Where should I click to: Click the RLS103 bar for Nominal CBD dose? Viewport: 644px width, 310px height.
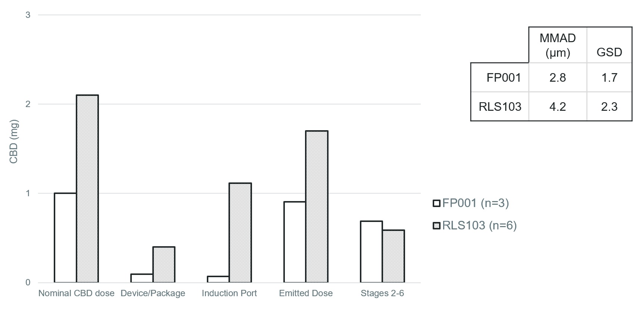pos(87,188)
